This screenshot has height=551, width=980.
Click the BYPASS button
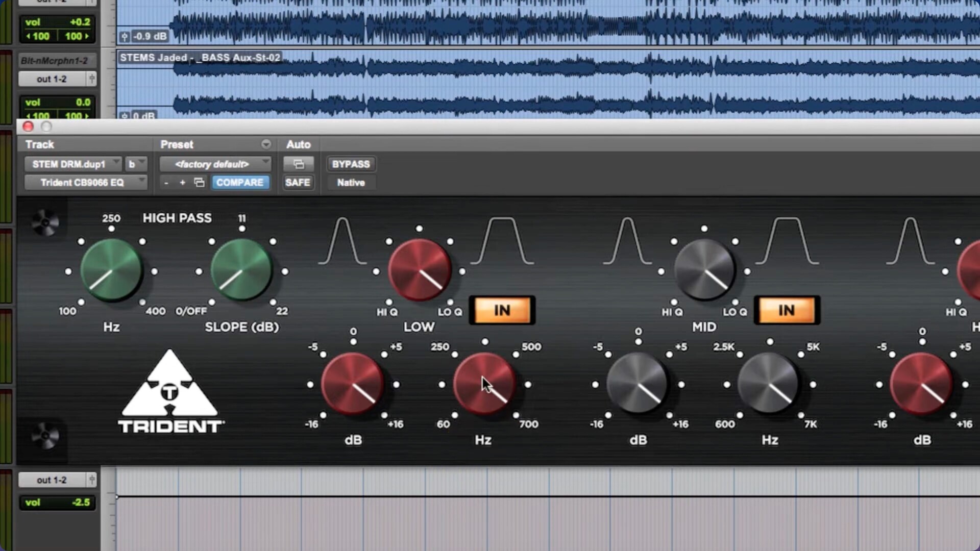[351, 164]
